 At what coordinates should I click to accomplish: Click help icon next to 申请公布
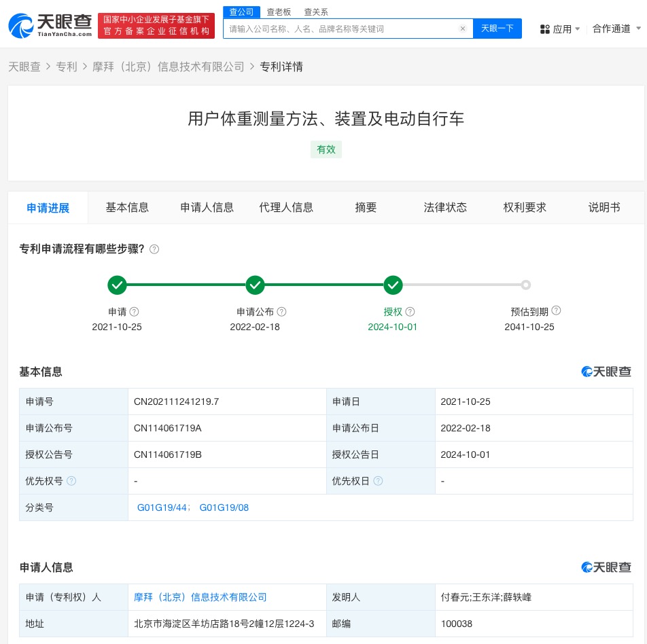pos(281,312)
